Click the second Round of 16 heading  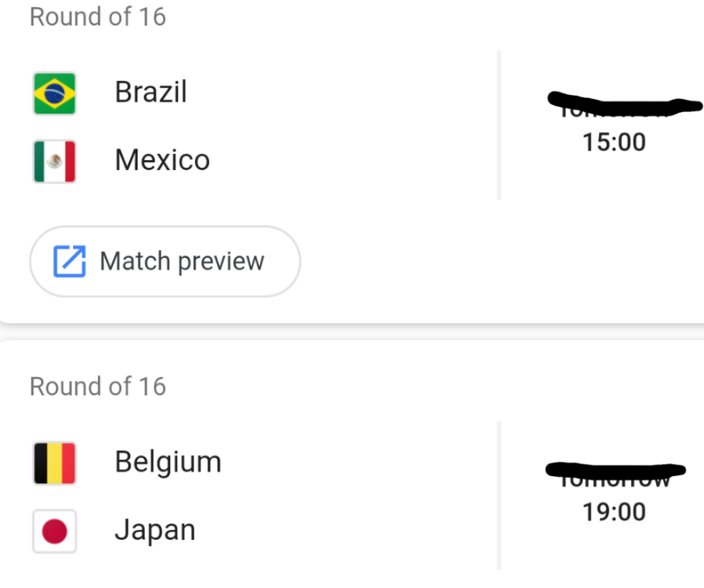[x=98, y=387]
